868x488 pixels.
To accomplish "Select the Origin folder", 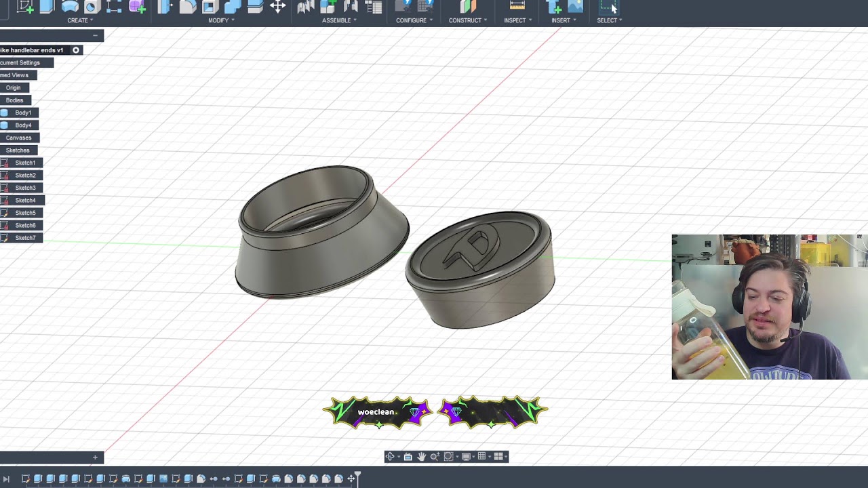I will 14,88.
